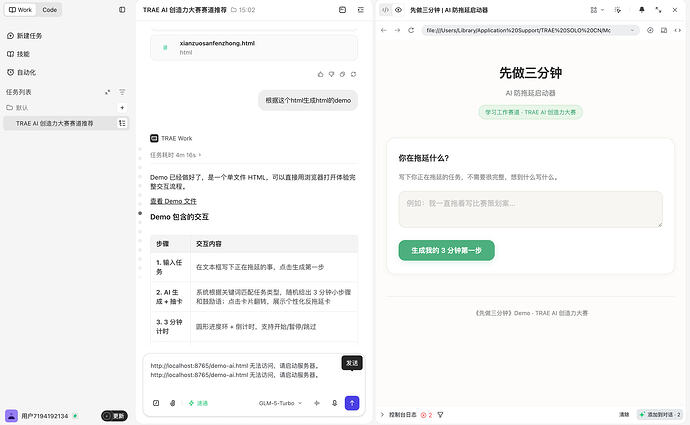Switch to the Code tab
The width and height of the screenshot is (690, 425).
(x=49, y=10)
